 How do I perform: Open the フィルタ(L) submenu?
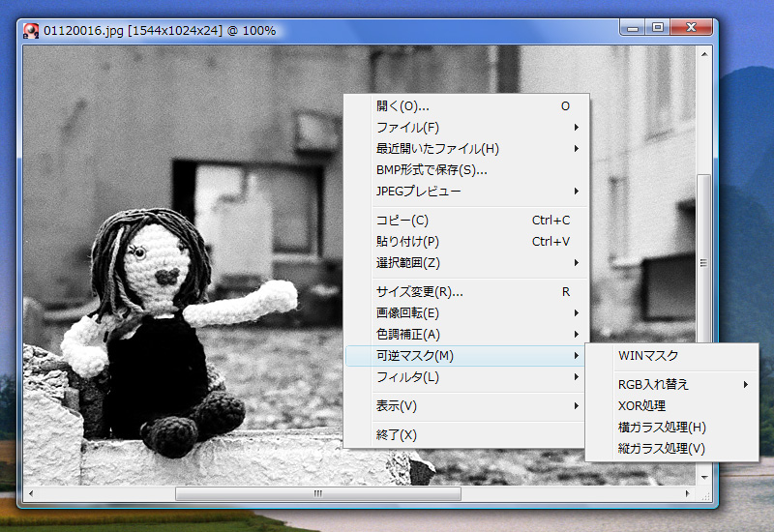pyautogui.click(x=466, y=377)
